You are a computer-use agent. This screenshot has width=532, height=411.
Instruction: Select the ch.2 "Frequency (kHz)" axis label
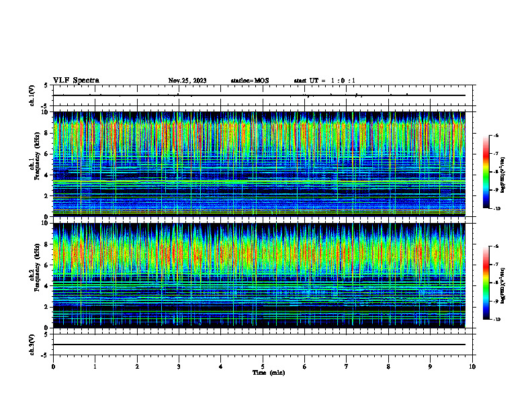pyautogui.click(x=37, y=267)
